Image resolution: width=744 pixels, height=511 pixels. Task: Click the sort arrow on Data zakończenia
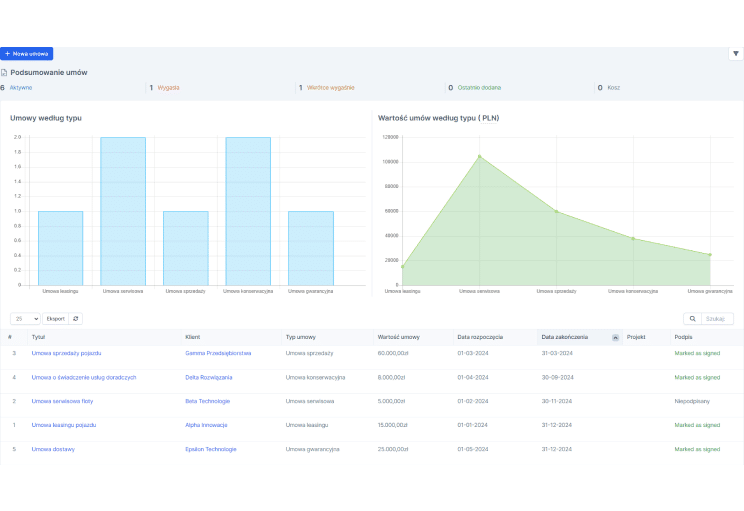click(615, 338)
